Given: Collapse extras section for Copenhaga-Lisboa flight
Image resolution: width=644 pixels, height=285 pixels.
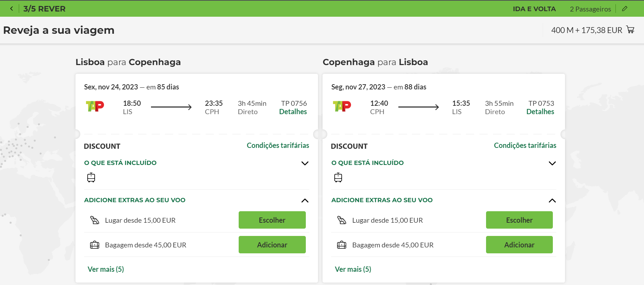Looking at the screenshot, I should (552, 200).
